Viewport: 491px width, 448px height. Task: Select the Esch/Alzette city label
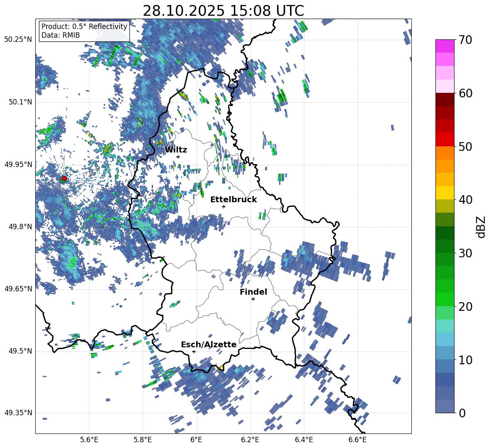click(x=209, y=344)
